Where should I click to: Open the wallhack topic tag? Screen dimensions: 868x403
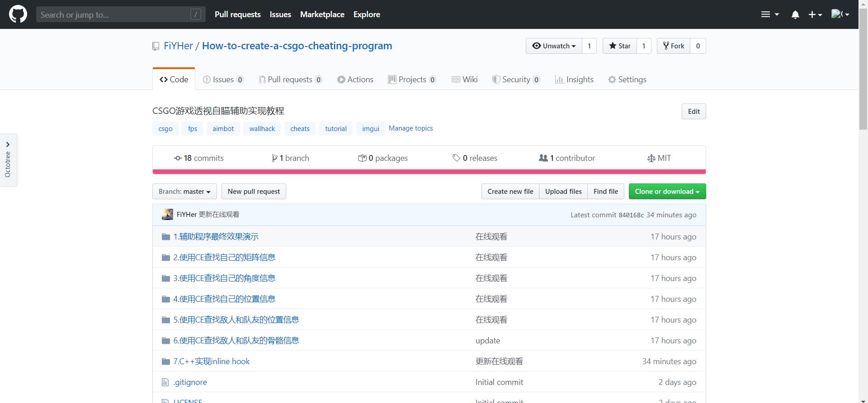tap(262, 128)
